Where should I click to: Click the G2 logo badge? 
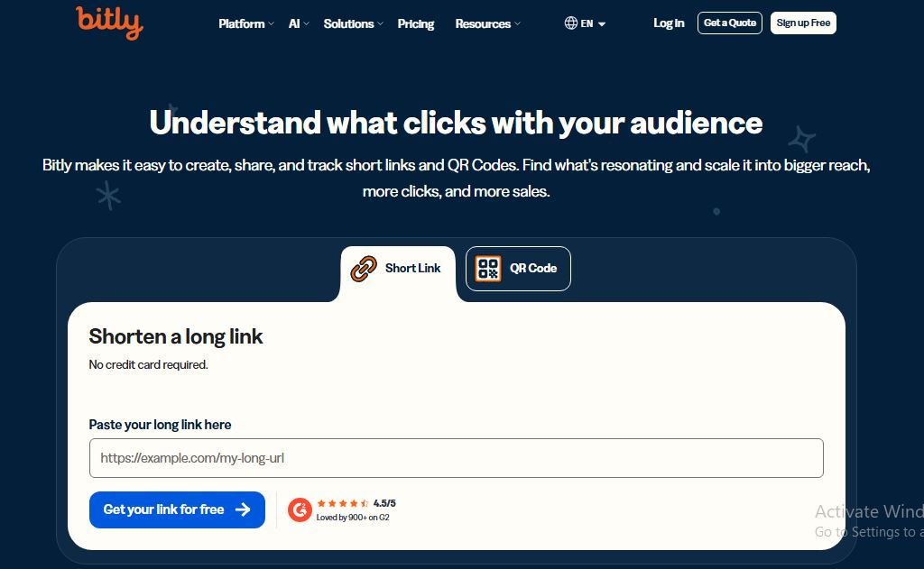300,509
